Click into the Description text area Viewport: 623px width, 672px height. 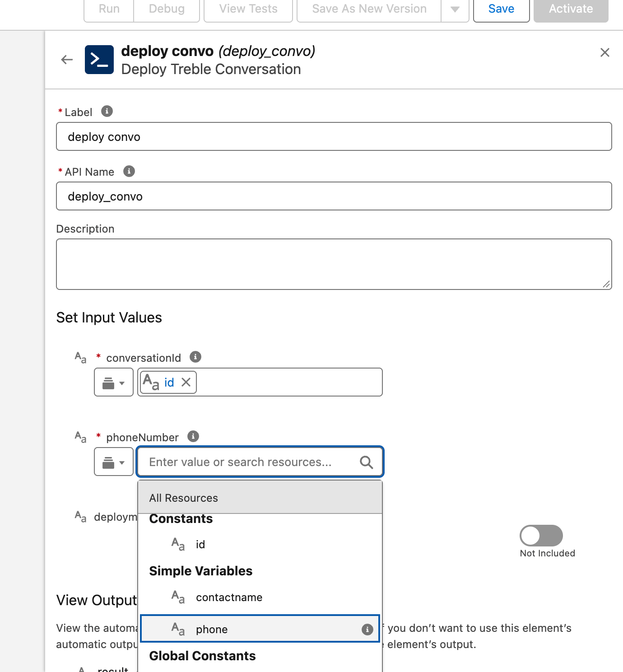point(334,264)
